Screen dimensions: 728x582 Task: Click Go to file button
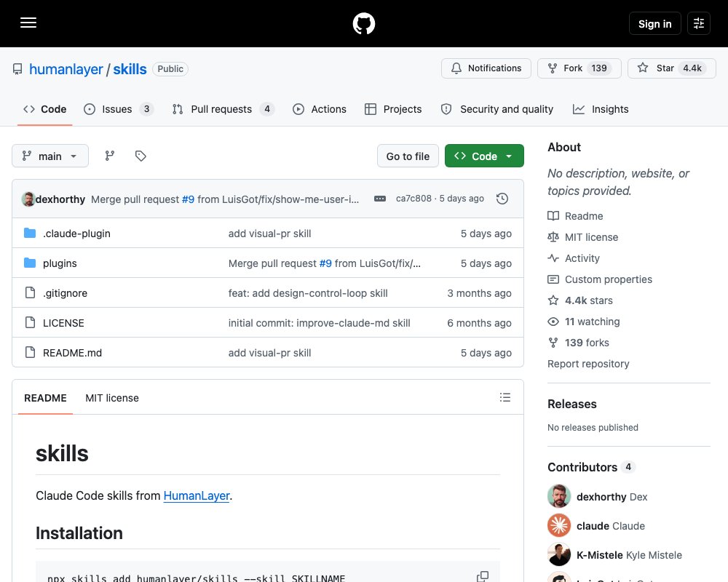408,156
